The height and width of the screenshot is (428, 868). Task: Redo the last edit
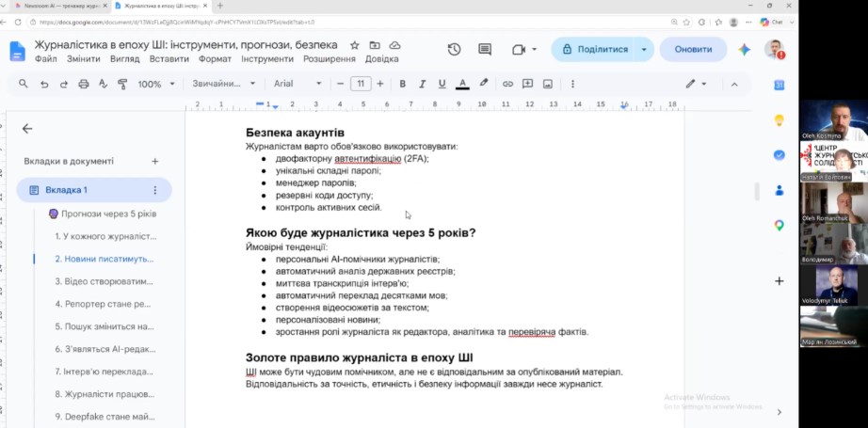[64, 84]
